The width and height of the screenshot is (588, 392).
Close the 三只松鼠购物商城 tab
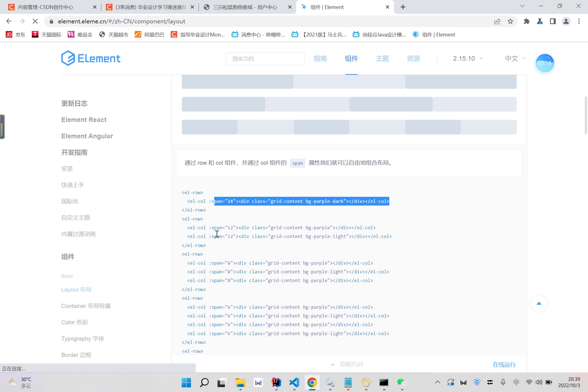pyautogui.click(x=290, y=7)
